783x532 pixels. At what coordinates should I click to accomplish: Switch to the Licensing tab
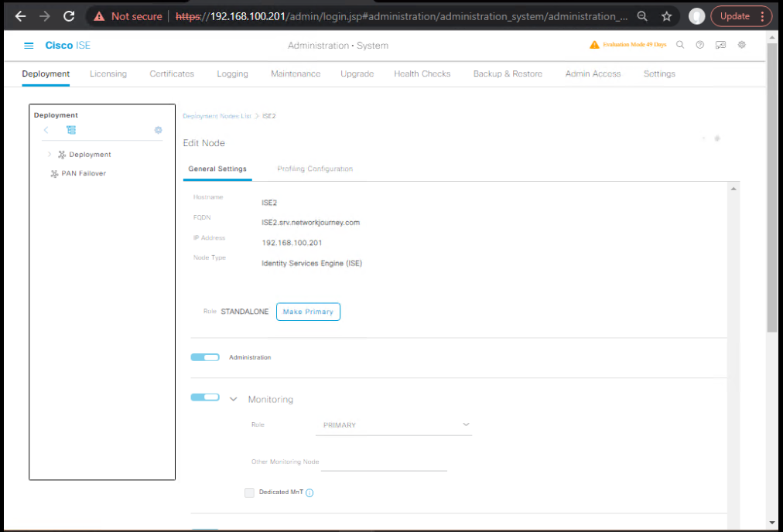[108, 74]
